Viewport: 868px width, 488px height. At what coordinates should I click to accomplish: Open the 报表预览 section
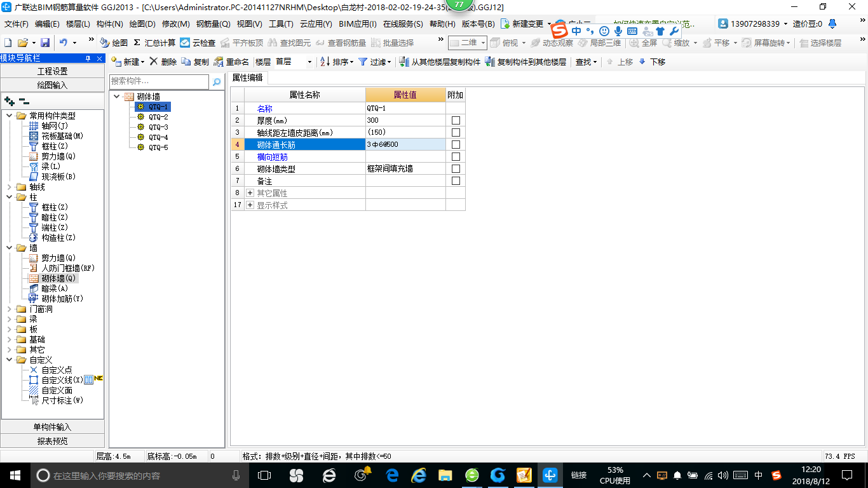point(52,440)
